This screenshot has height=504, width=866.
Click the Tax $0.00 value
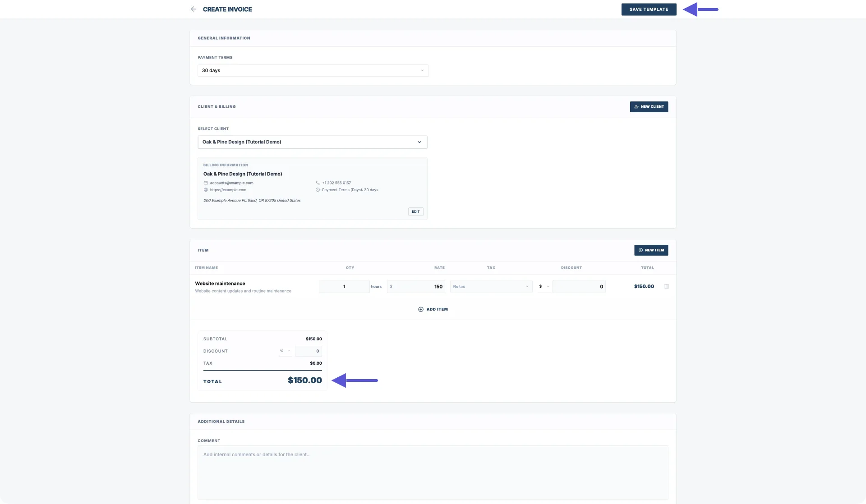[316, 363]
